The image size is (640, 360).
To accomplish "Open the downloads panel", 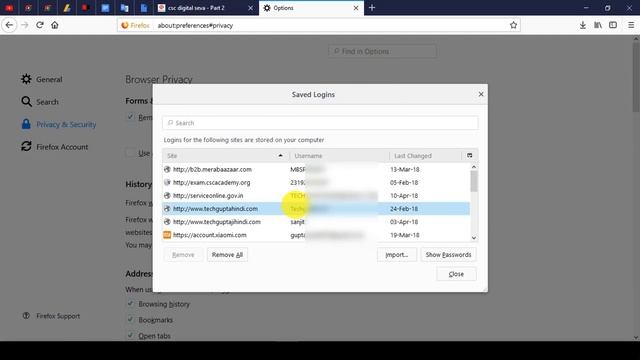I will (582, 25).
